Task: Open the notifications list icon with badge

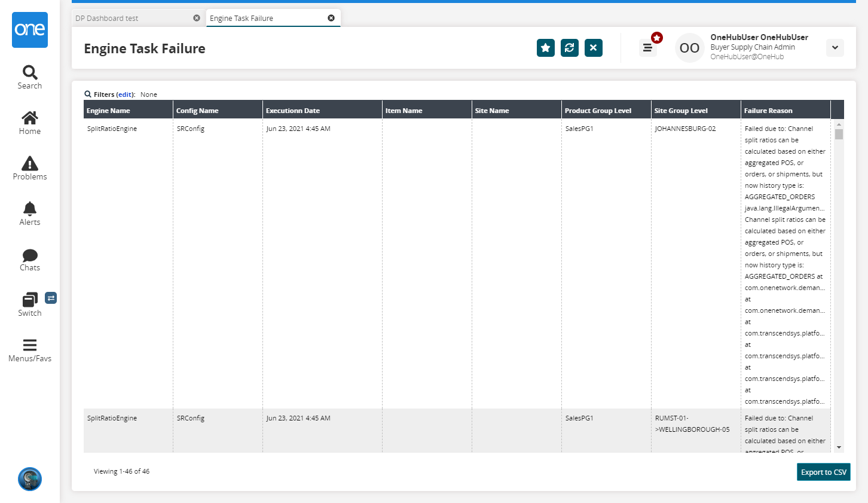Action: pos(647,48)
